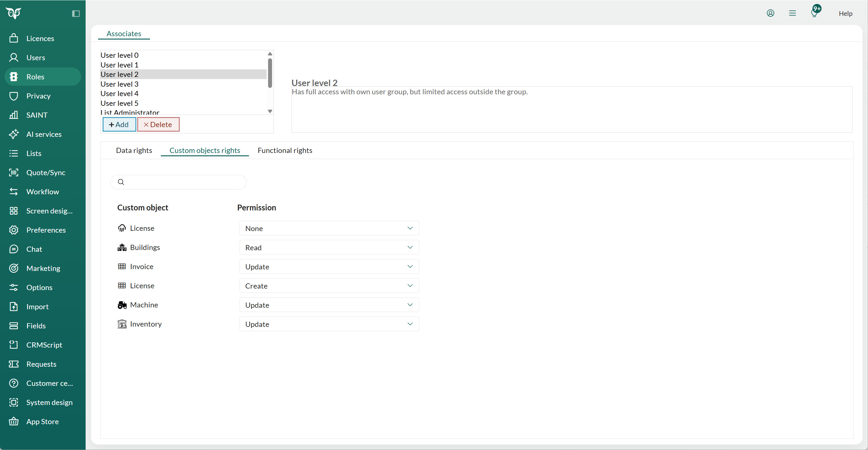
Task: Open the Inventory permission dropdown
Action: tap(329, 324)
